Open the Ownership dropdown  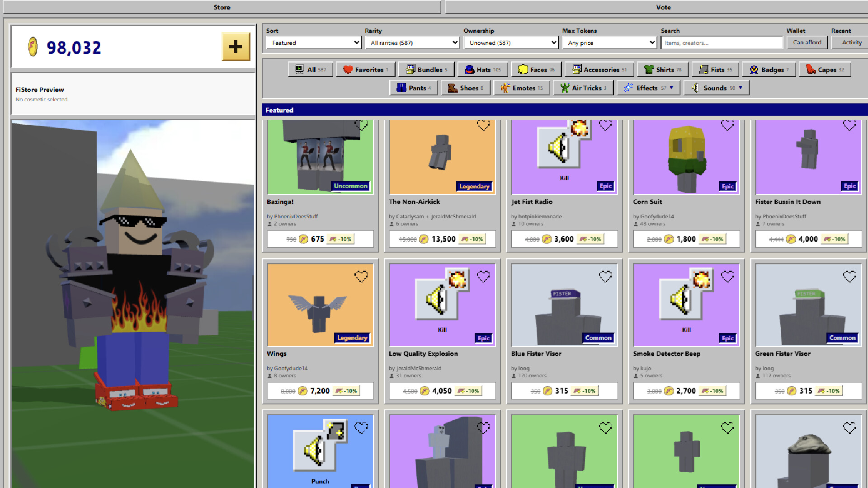click(511, 43)
